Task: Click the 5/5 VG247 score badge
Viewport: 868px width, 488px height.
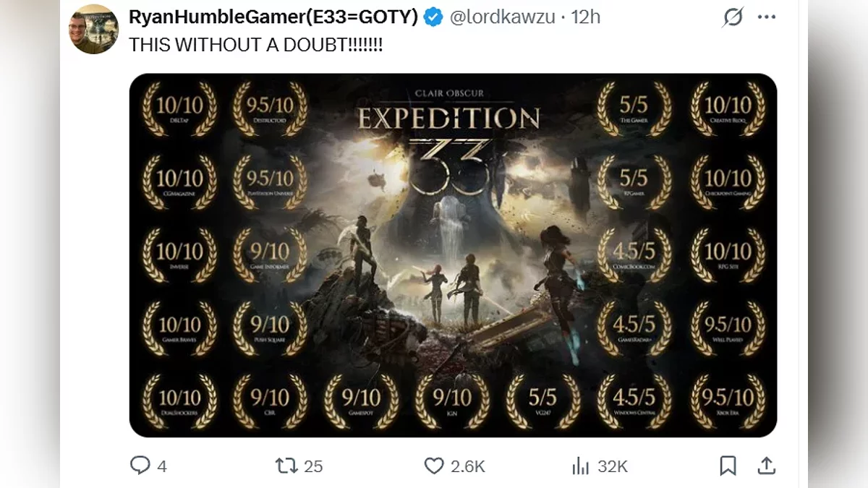Action: tap(542, 400)
